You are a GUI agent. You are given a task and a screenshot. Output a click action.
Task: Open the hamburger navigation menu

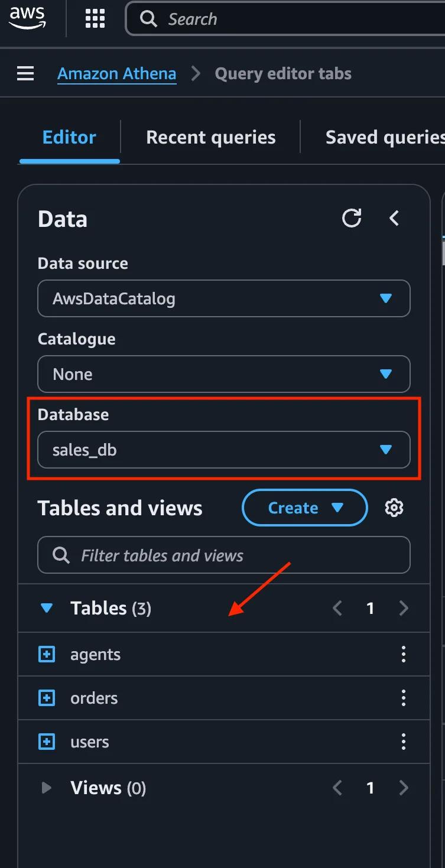tap(25, 74)
